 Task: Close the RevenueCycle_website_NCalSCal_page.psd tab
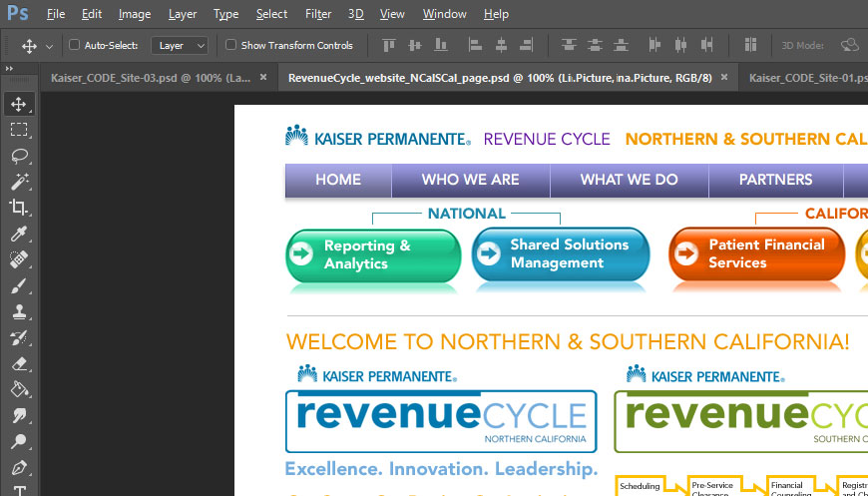[x=724, y=78]
